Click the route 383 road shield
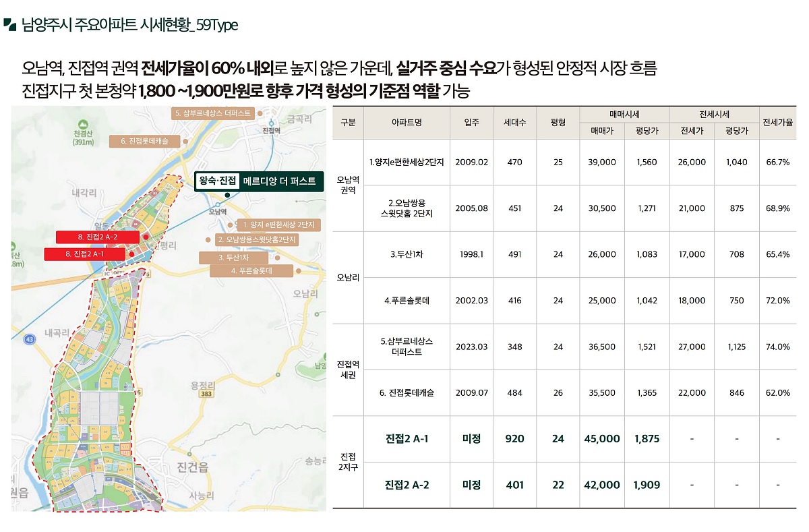This screenshot has height=532, width=809. pyautogui.click(x=206, y=393)
